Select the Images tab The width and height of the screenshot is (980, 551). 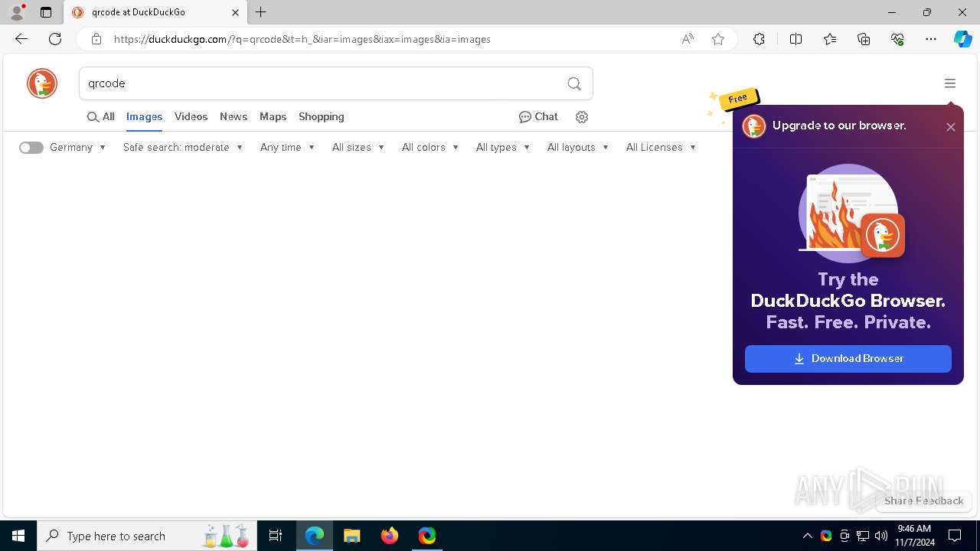tap(144, 117)
